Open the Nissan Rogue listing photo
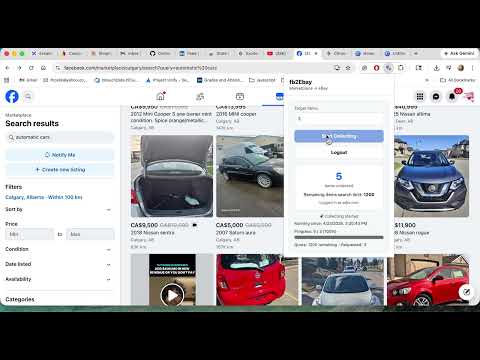Viewport: 480px width, 360px height. (x=431, y=176)
